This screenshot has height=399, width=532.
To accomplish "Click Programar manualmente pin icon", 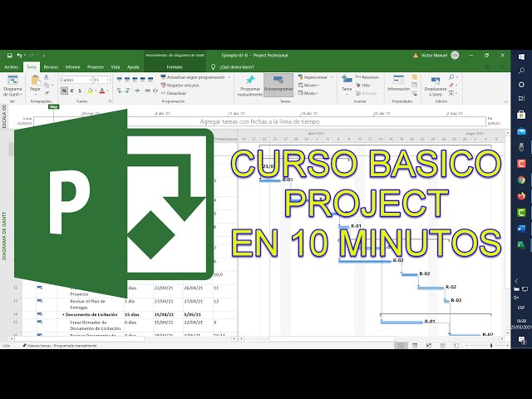I will point(250,80).
